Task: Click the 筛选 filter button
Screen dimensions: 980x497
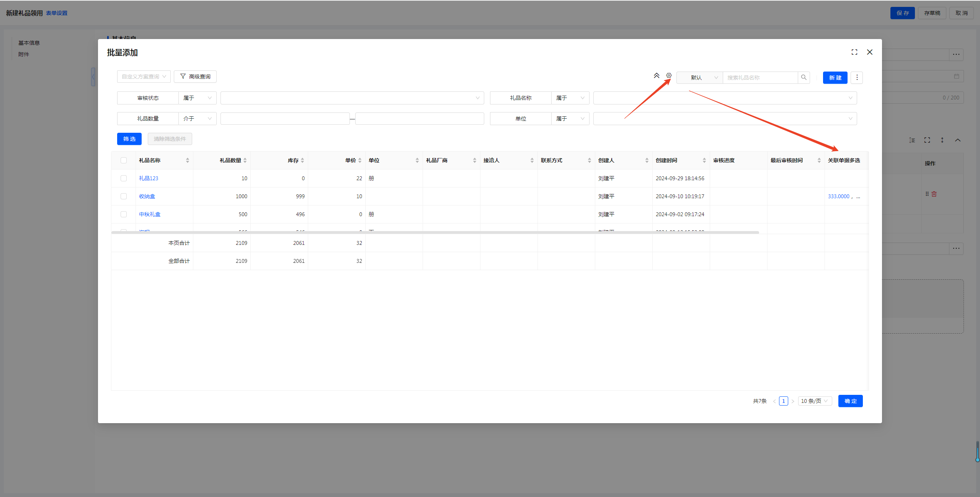Action: tap(129, 139)
